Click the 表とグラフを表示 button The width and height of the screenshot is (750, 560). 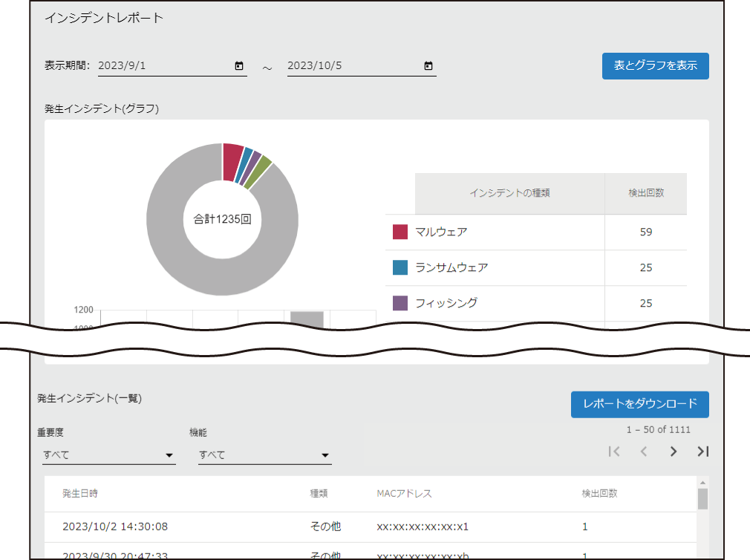[x=655, y=65]
